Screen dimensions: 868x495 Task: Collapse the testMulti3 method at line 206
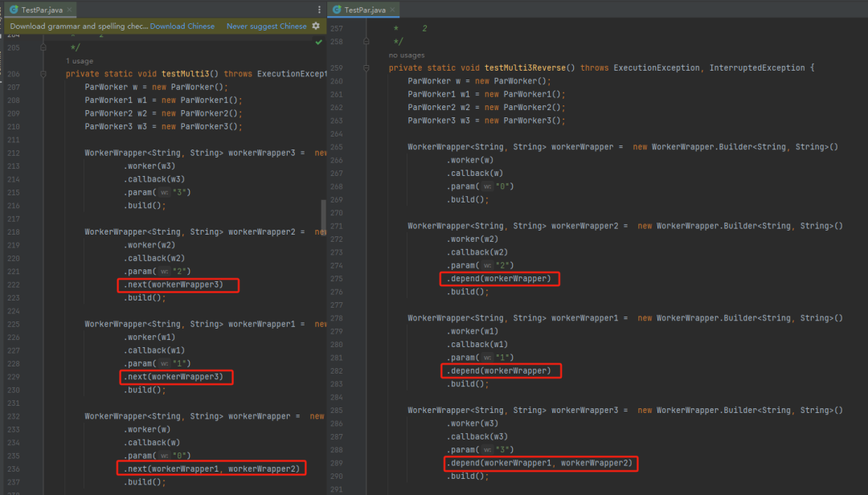click(x=43, y=74)
